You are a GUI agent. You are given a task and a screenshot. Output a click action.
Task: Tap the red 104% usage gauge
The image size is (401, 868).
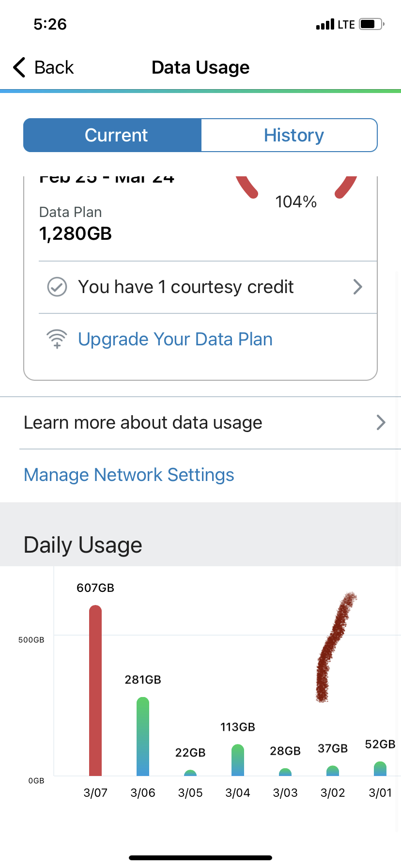coord(296,194)
